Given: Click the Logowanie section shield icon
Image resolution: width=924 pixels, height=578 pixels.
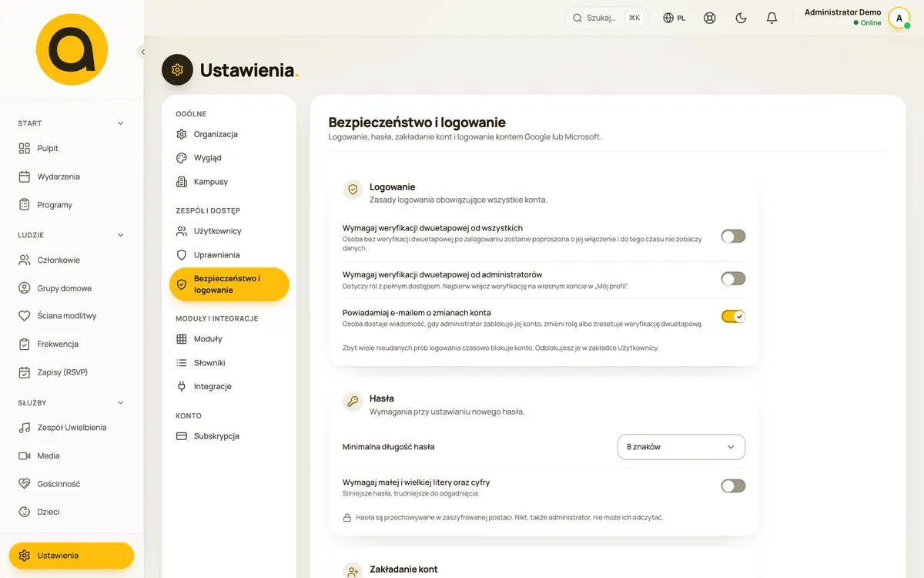Looking at the screenshot, I should [353, 189].
